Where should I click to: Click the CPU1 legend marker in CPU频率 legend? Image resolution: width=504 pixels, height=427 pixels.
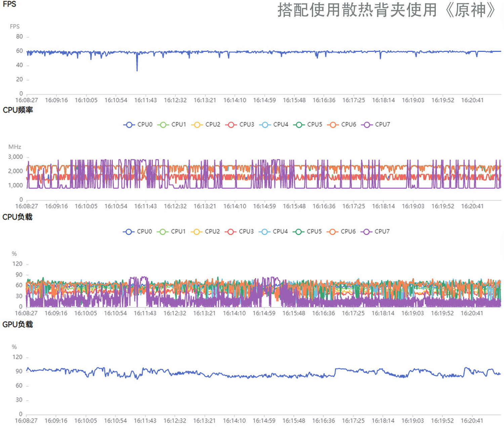[x=163, y=124]
